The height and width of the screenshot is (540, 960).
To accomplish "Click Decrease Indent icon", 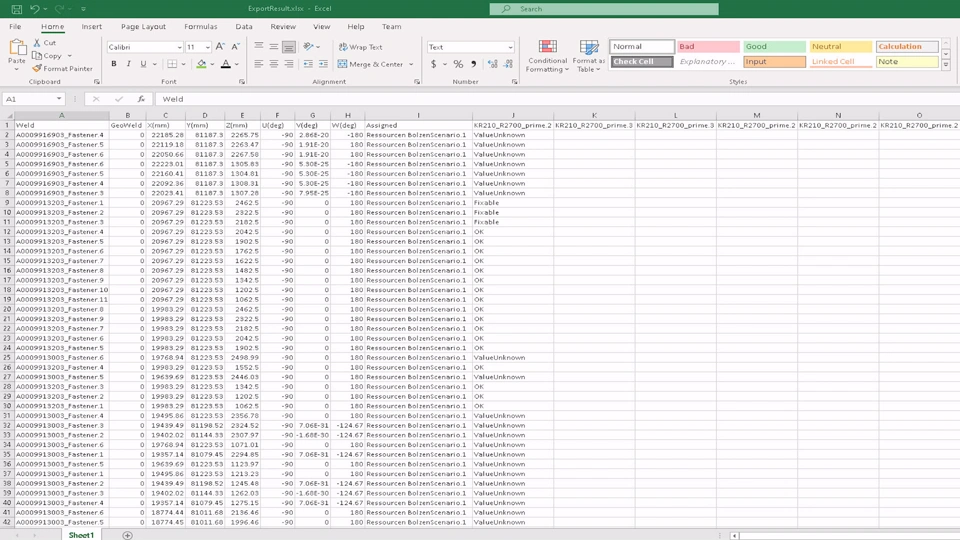I will pyautogui.click(x=308, y=64).
